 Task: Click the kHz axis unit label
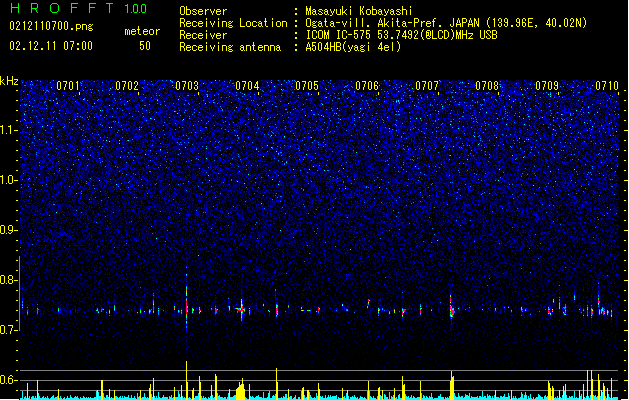coord(9,81)
